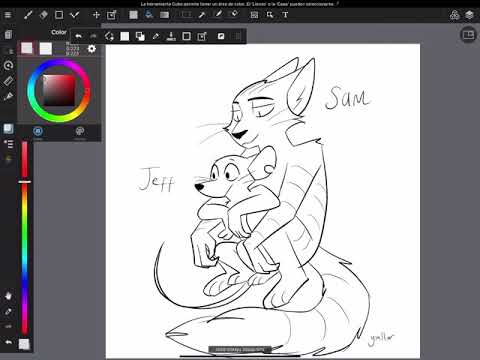Select the Fill gray-square tool
Image resolution: width=480 pixels, height=360 pixels.
133,15
